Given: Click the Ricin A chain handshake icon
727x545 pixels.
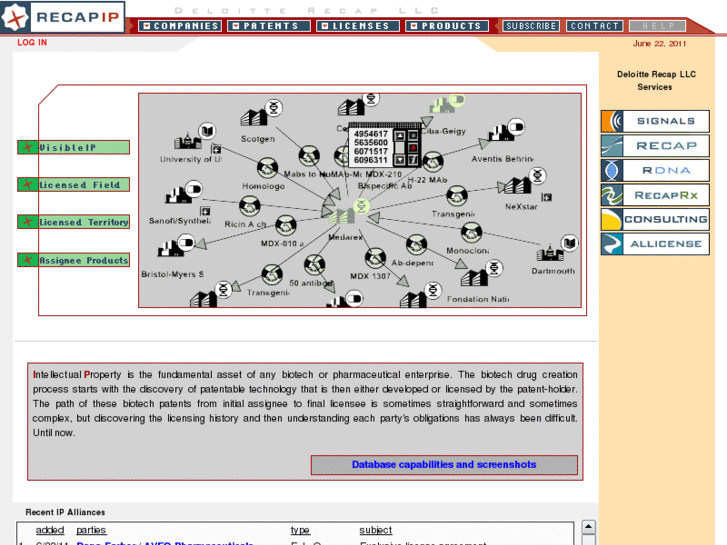Looking at the screenshot, I should (x=249, y=207).
